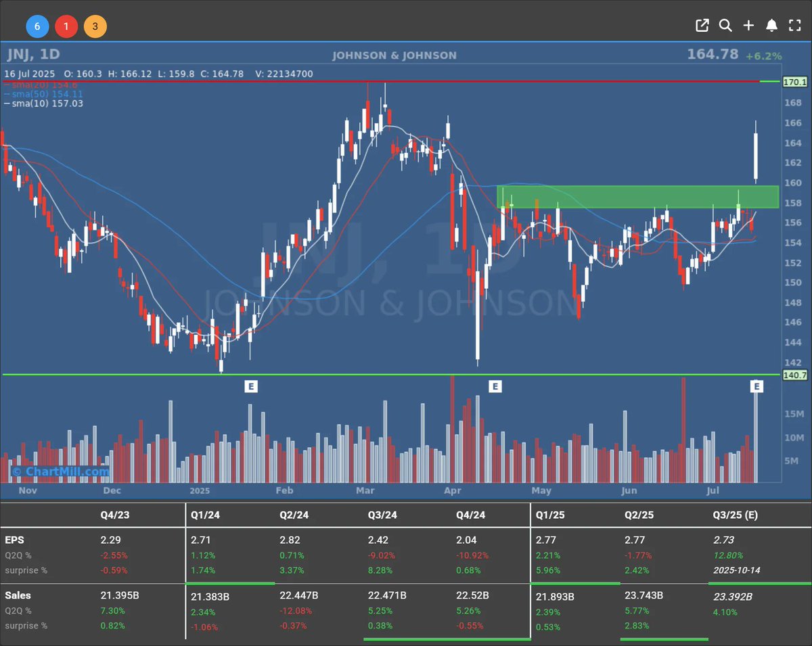Click the EPS Q2Q value -10.92%

(472, 555)
